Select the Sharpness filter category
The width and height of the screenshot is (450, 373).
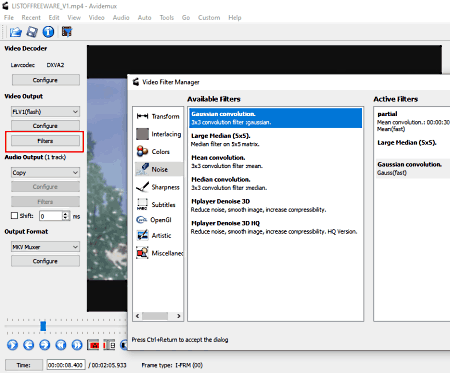(158, 187)
